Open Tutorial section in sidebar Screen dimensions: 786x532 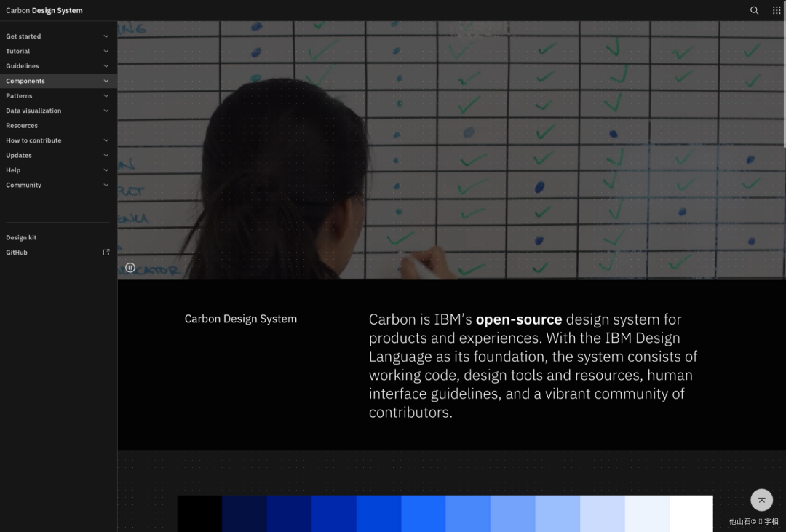coord(59,51)
